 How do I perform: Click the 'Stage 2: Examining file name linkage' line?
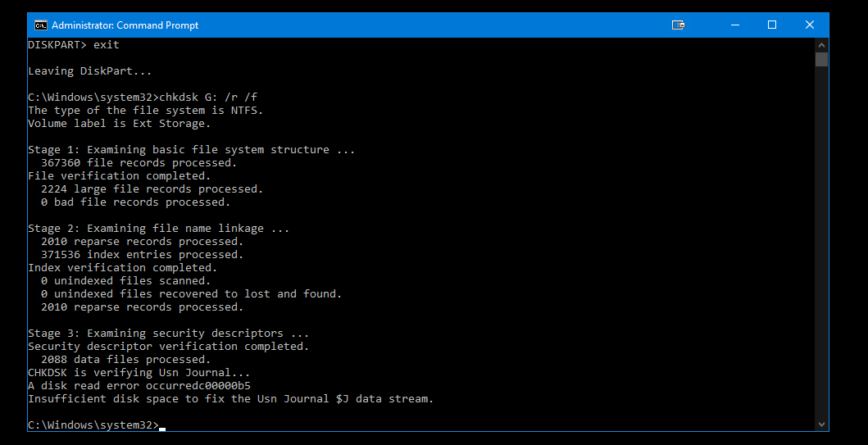pos(159,228)
